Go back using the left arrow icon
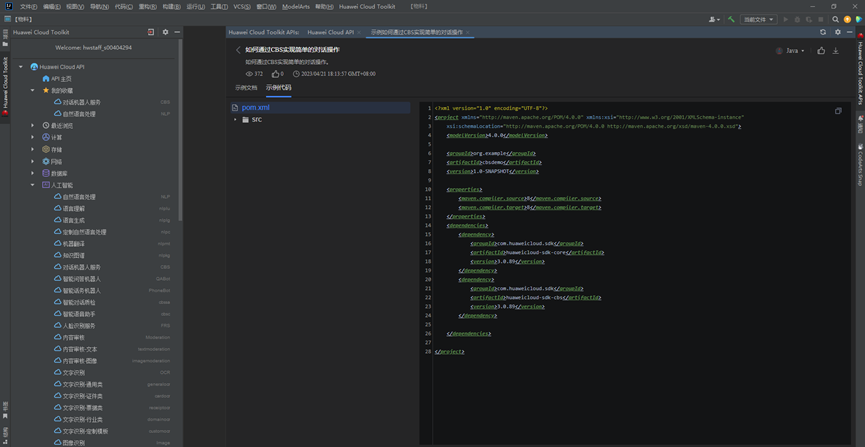 [x=238, y=50]
